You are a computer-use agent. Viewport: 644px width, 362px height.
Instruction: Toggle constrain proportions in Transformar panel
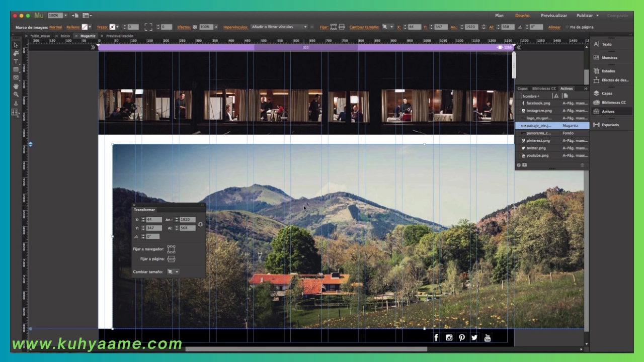coord(200,224)
